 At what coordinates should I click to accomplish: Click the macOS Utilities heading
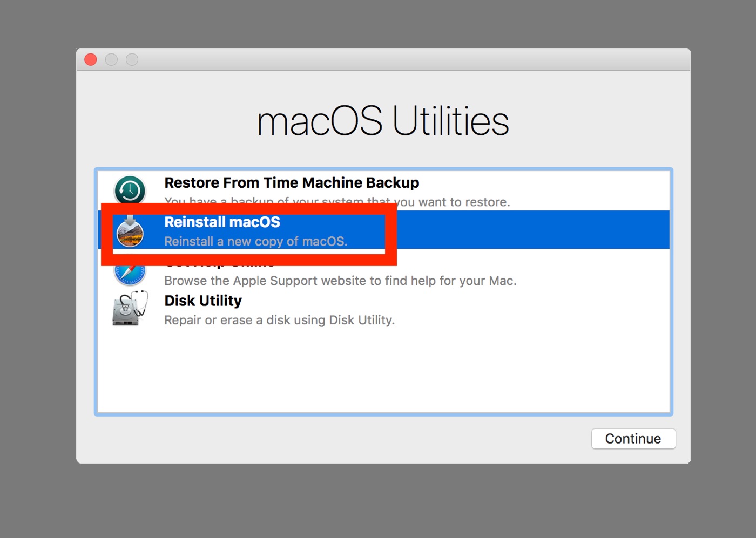point(383,121)
